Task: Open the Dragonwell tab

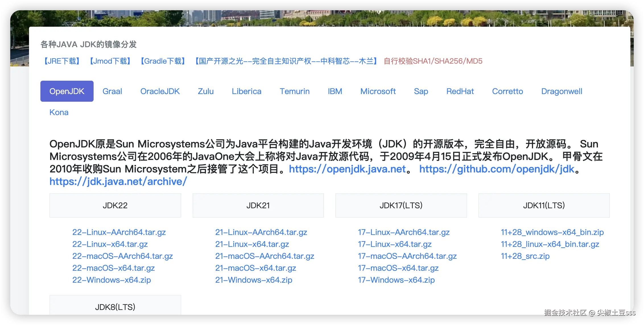Action: 562,91
